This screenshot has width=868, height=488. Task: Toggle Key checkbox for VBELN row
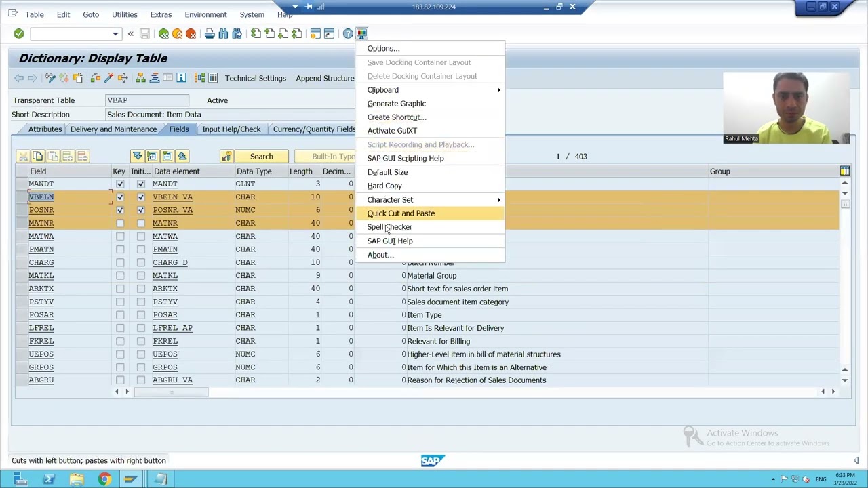[x=120, y=197]
